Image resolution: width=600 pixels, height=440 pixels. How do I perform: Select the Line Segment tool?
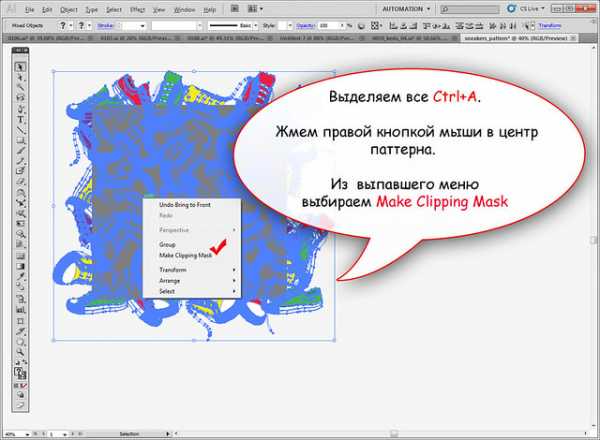pyautogui.click(x=20, y=132)
